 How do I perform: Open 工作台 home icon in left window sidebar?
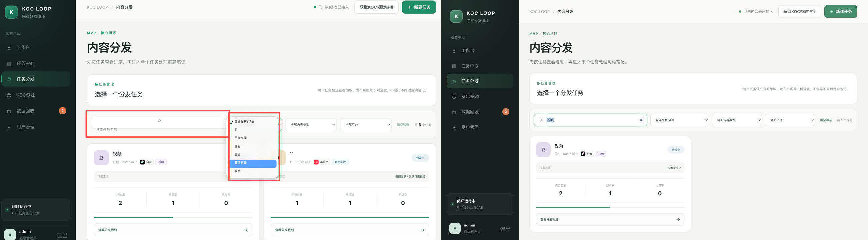coord(9,48)
